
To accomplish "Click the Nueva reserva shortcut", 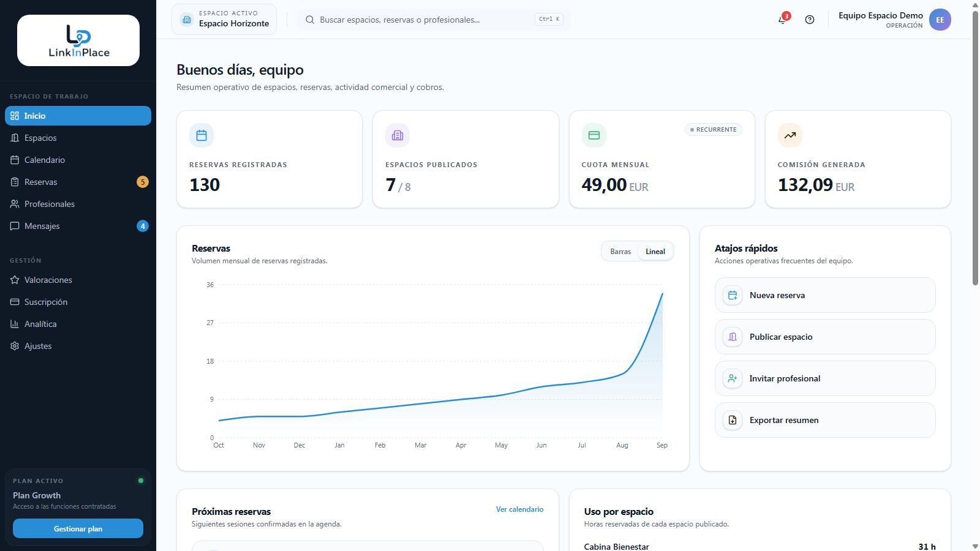I will pos(825,295).
